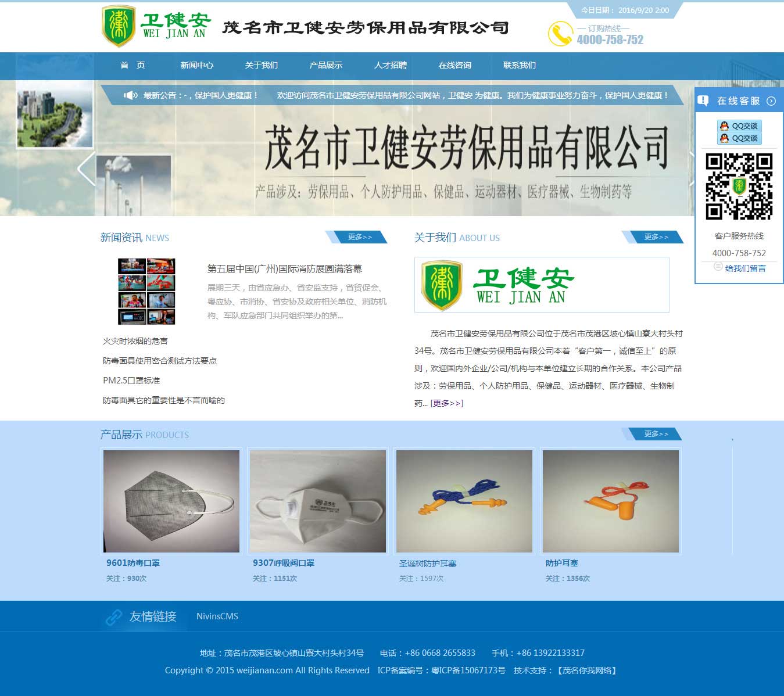The image size is (784, 696).
Task: Open the News Center menu item
Action: [196, 65]
